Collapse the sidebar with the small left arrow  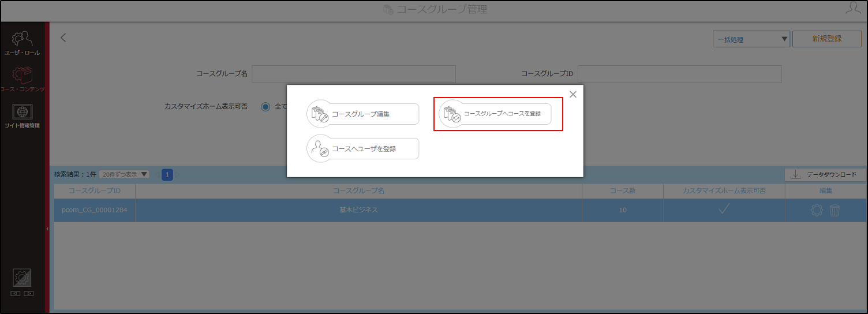(x=47, y=229)
